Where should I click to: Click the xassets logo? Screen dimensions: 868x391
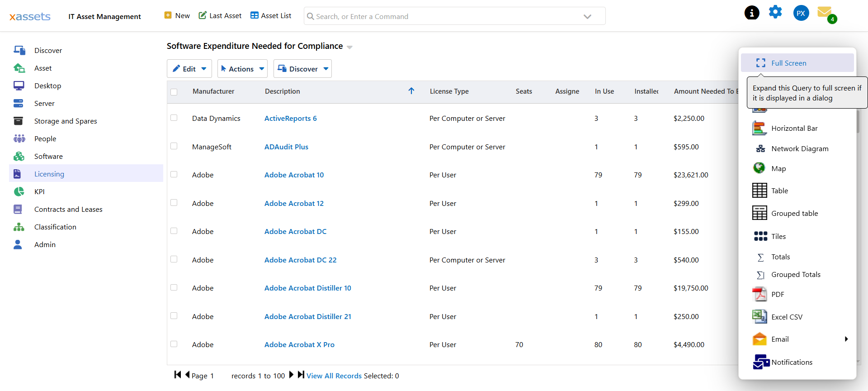[x=30, y=17]
